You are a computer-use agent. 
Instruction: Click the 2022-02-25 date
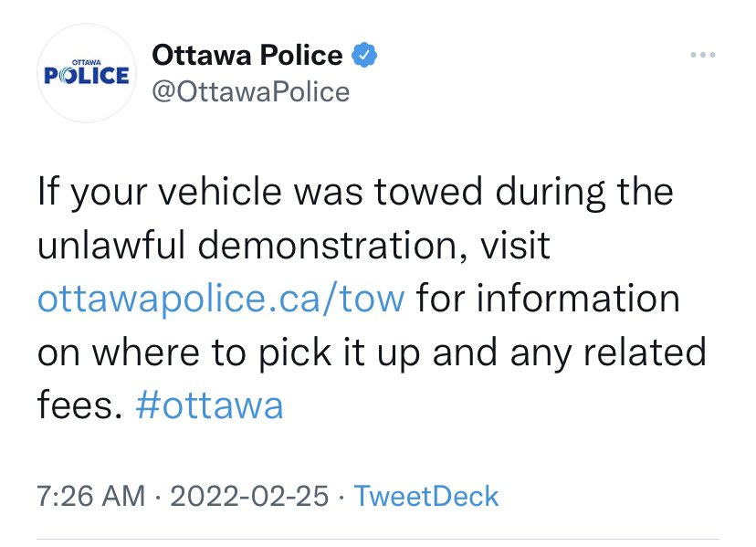[247, 496]
